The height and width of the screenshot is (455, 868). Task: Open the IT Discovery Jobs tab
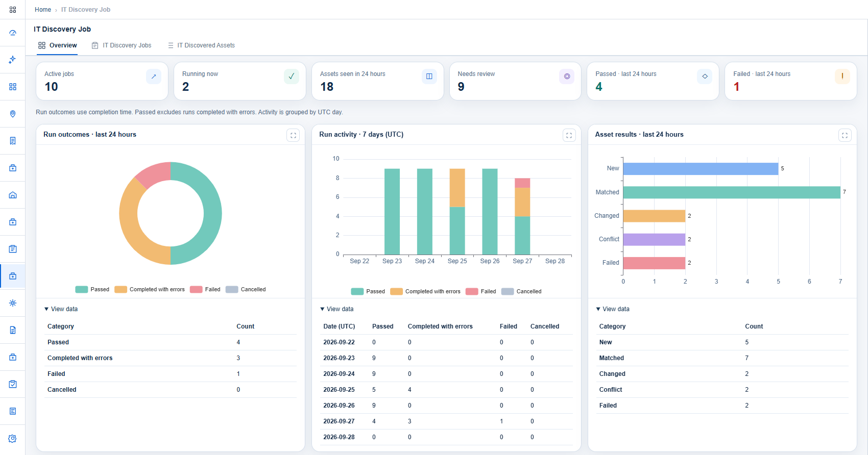tap(122, 45)
